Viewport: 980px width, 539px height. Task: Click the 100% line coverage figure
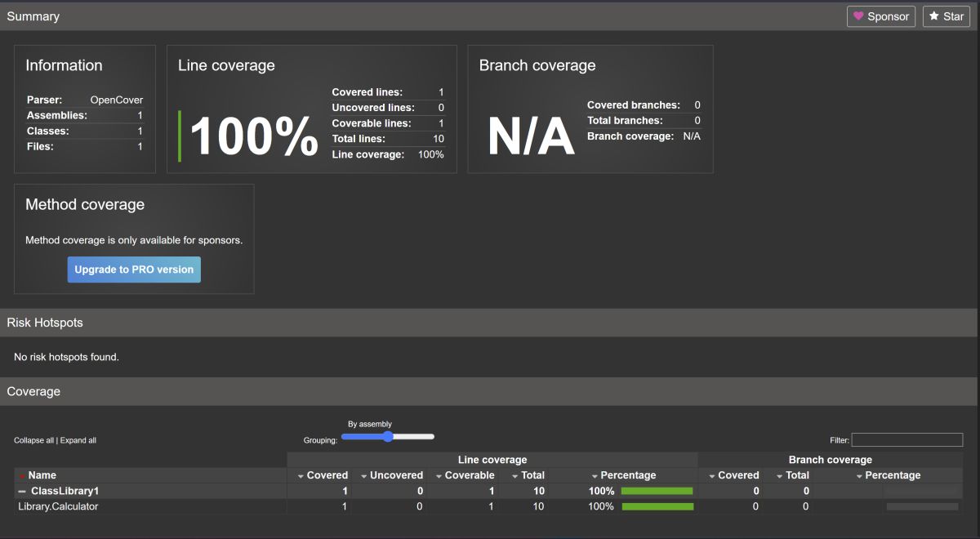pyautogui.click(x=254, y=136)
